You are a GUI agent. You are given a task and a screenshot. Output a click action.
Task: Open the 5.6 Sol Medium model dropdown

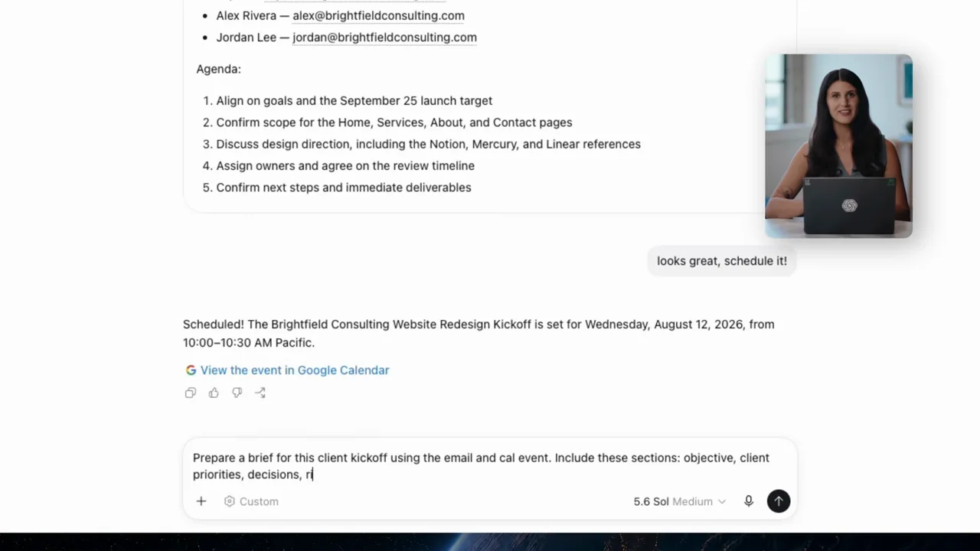point(679,501)
